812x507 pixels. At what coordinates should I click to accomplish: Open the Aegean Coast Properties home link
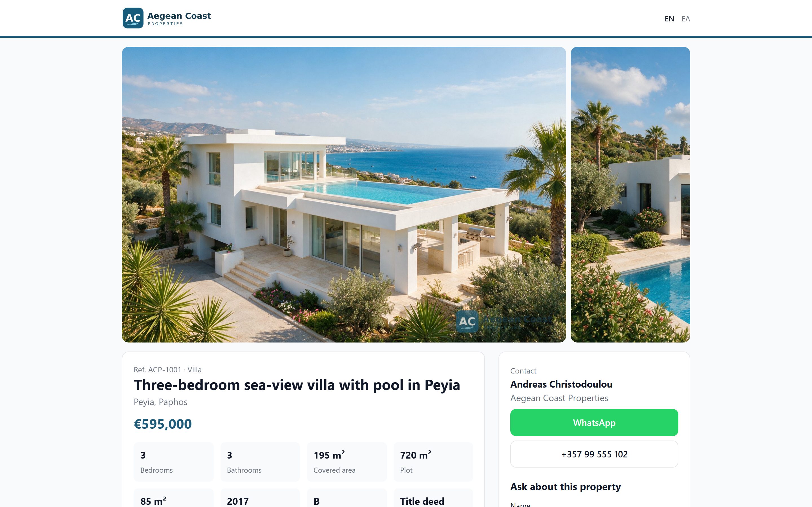click(x=167, y=18)
